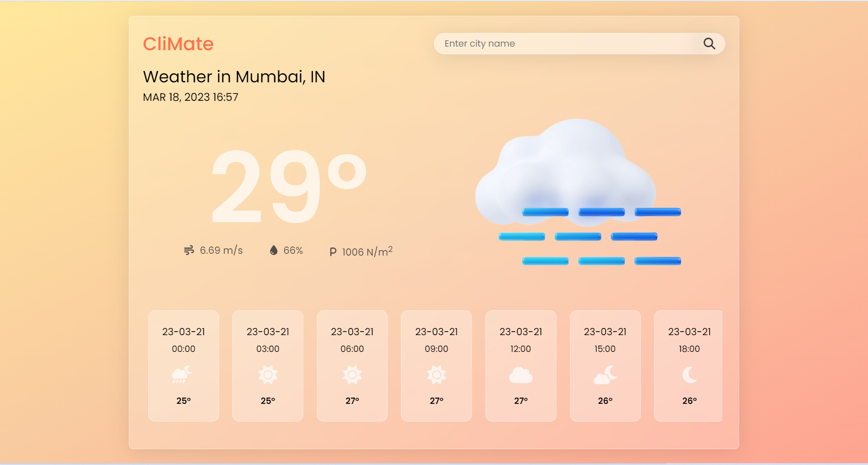Click the Weather in Mumbai heading

coord(234,76)
